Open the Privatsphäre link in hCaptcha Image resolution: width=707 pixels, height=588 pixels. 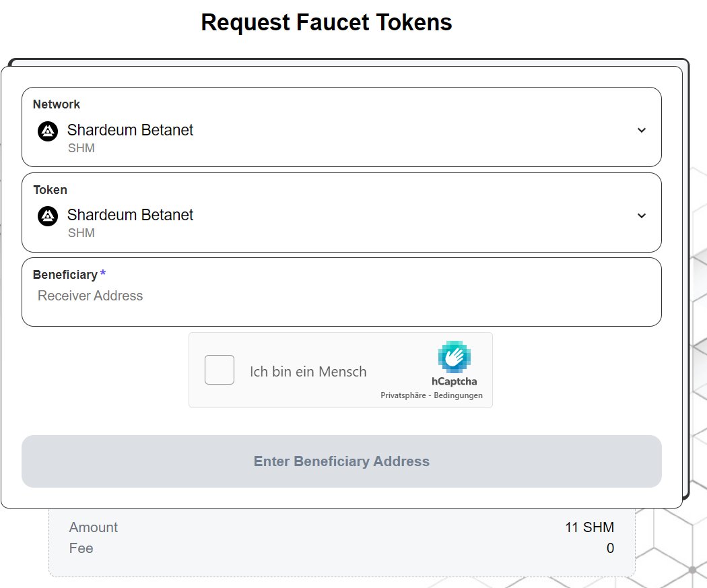coord(403,395)
